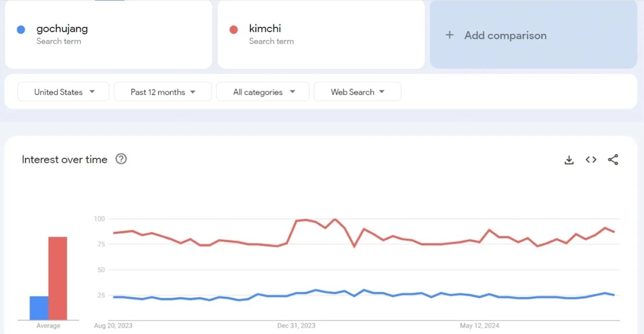Image resolution: width=644 pixels, height=334 pixels.
Task: Click the Aug 20, 2023 axis label
Action: click(x=113, y=325)
